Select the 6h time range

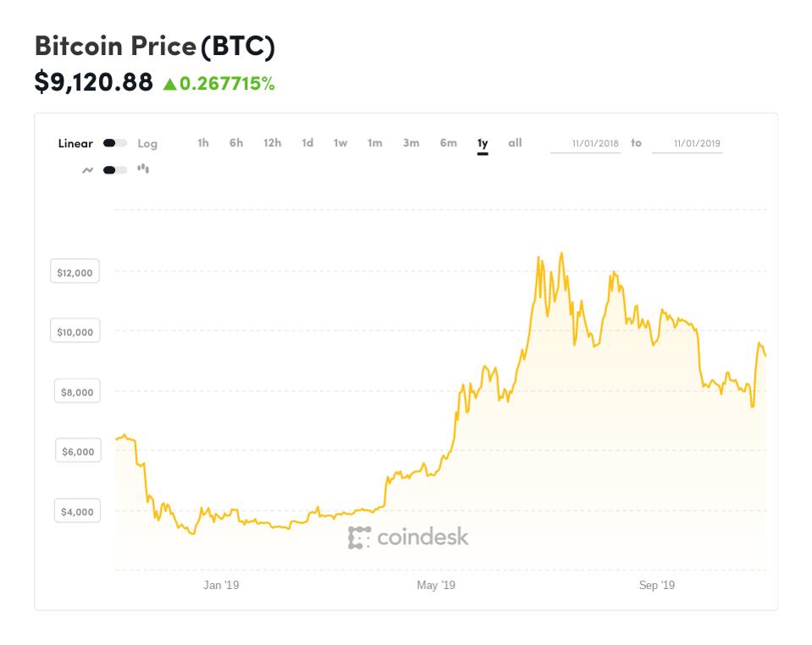(x=235, y=144)
